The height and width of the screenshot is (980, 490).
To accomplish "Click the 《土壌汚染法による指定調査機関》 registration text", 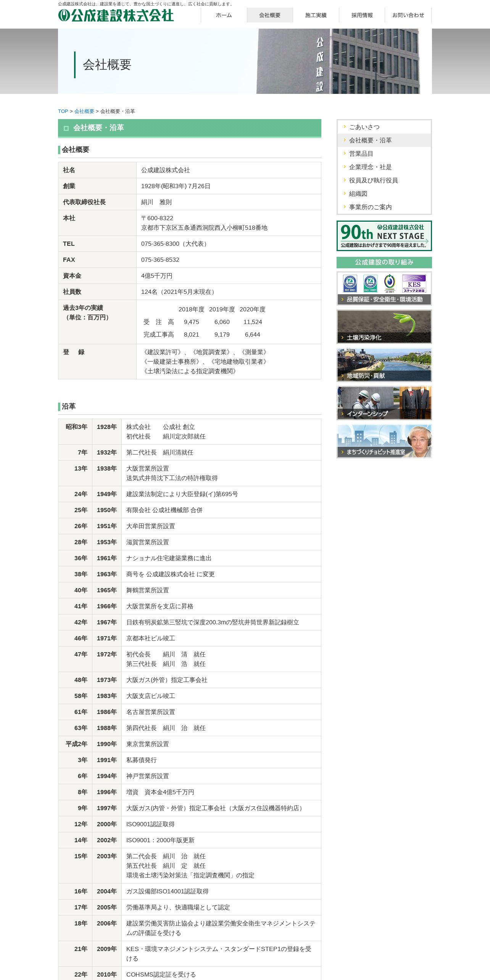I will 190,371.
